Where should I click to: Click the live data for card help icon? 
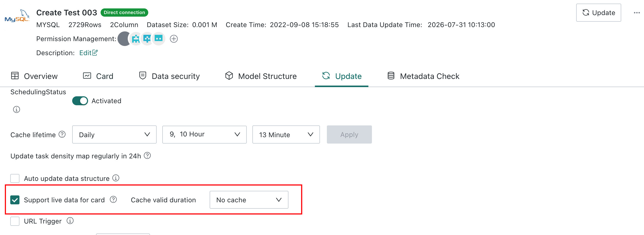pos(113,199)
